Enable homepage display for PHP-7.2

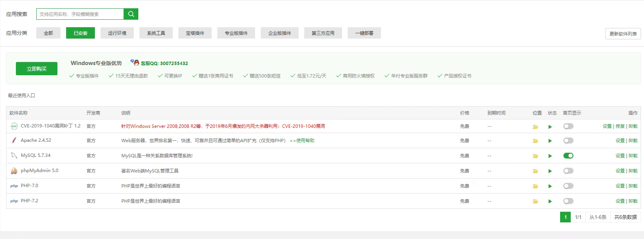coord(568,201)
